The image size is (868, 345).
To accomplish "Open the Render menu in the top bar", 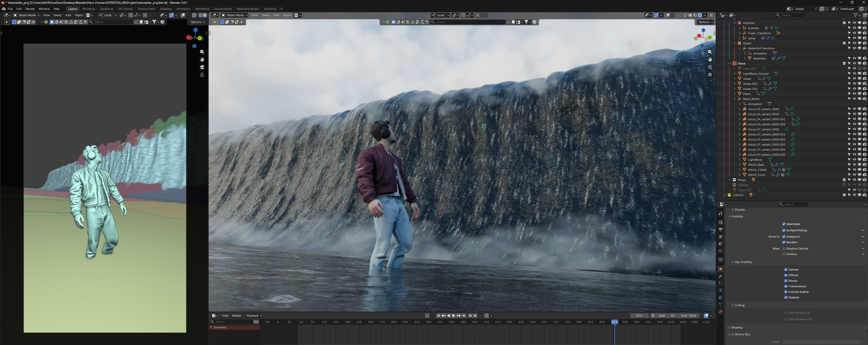I will click(x=30, y=9).
